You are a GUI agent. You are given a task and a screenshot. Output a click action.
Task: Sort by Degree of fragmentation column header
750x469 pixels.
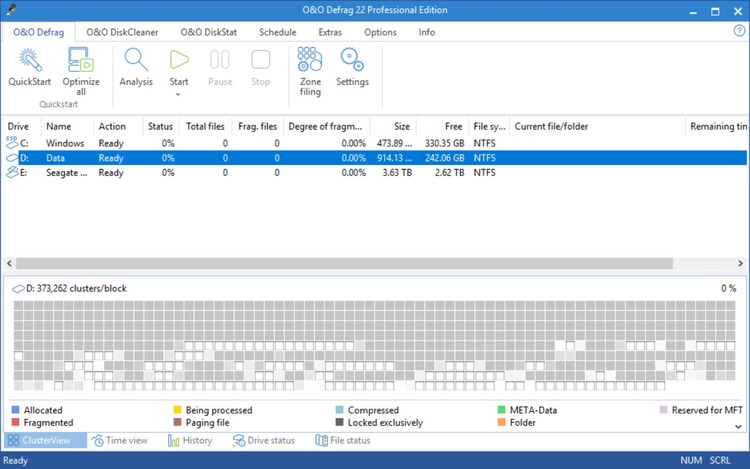coord(325,126)
